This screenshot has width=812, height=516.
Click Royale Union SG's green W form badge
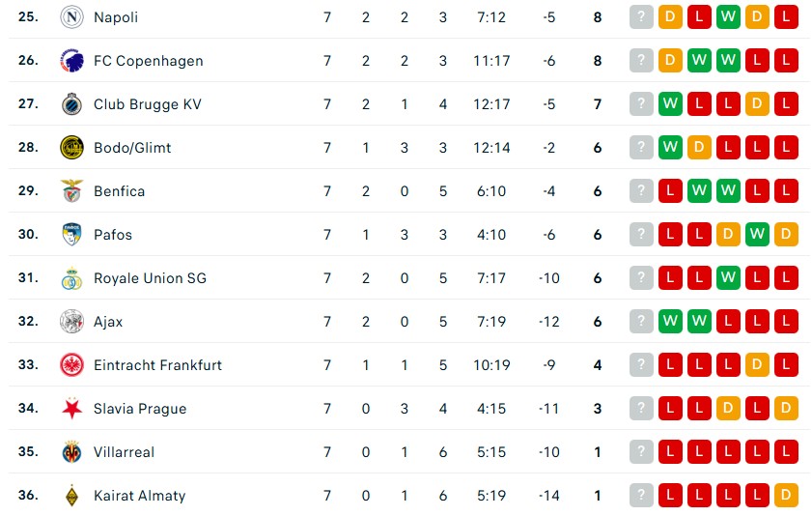728,278
